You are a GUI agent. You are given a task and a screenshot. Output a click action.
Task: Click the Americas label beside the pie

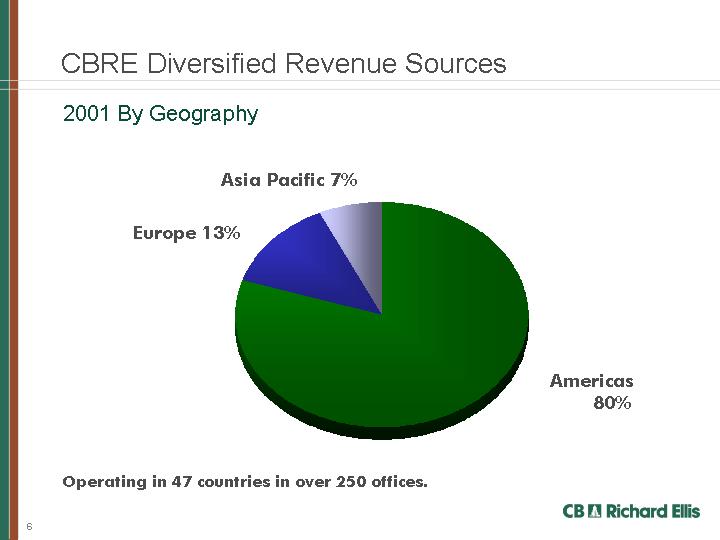coord(591,381)
